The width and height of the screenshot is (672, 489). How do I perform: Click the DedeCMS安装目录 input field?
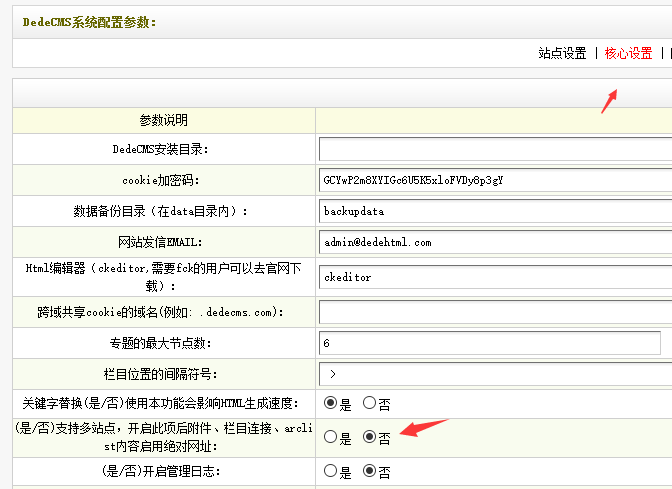[x=495, y=149]
